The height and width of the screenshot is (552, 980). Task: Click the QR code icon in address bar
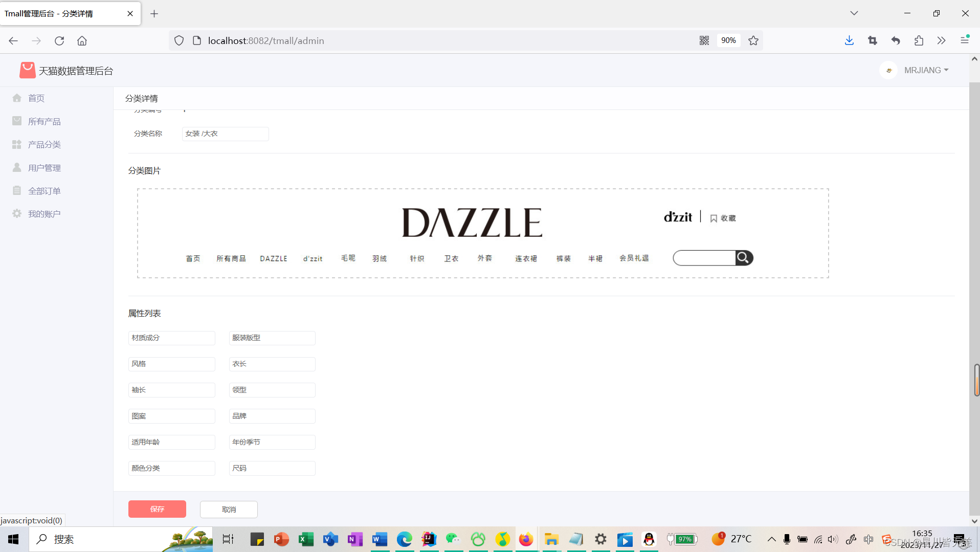(704, 40)
